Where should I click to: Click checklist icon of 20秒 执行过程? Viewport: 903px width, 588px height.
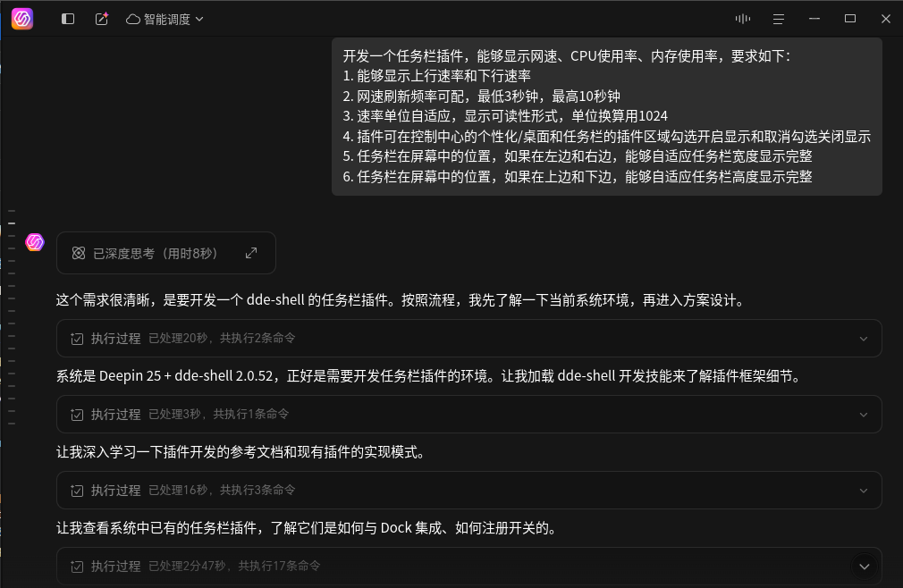(77, 339)
